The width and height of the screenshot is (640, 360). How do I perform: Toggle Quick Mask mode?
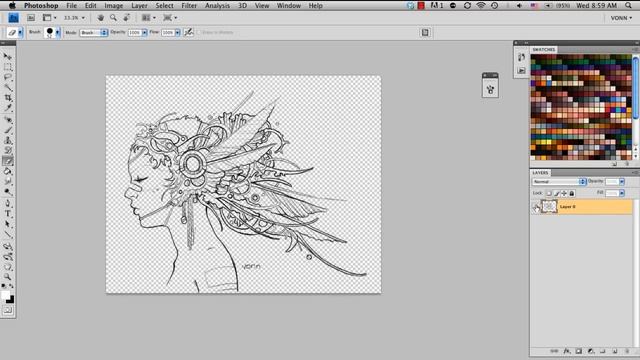(8, 311)
